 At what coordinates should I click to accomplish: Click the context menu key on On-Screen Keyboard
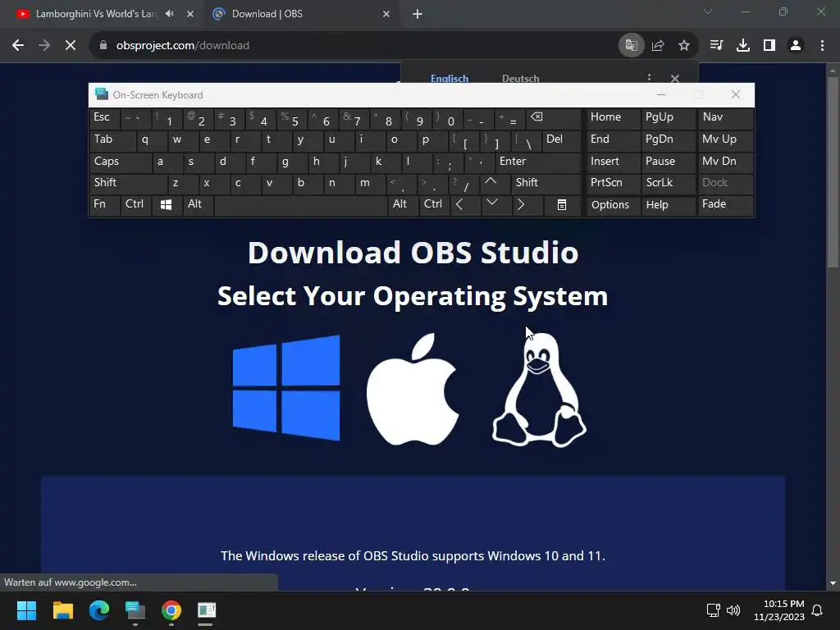click(561, 204)
